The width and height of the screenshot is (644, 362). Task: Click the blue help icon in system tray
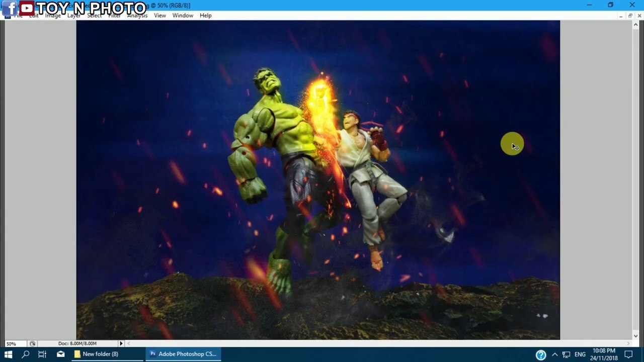[x=541, y=355]
